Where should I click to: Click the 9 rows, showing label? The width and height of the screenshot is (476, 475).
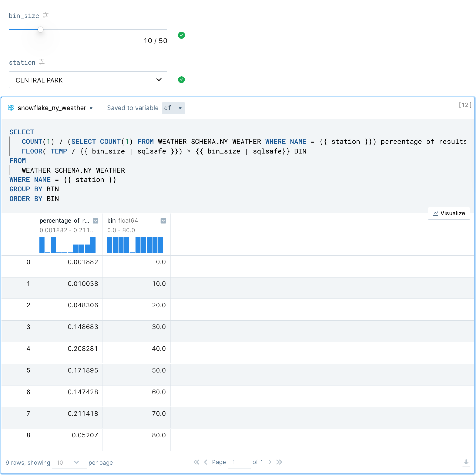pos(28,462)
